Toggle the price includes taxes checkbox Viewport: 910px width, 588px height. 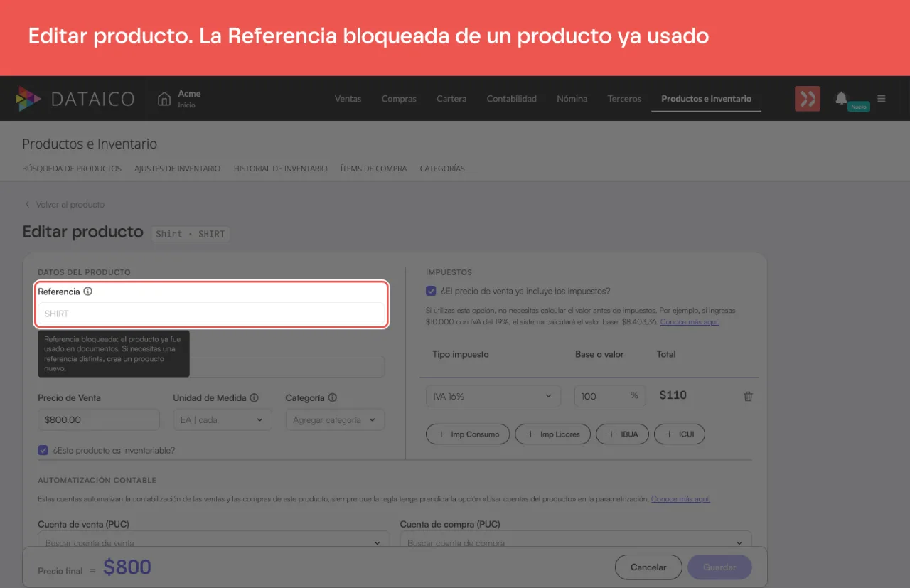(431, 291)
